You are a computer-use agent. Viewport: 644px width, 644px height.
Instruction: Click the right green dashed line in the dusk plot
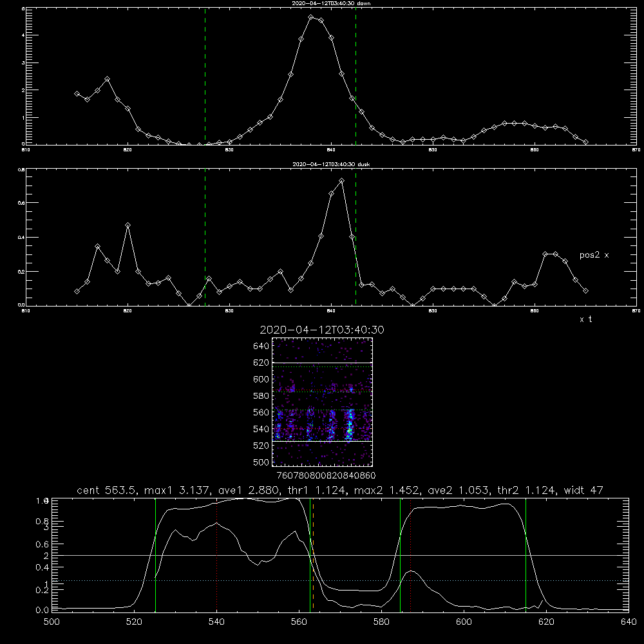(x=355, y=237)
